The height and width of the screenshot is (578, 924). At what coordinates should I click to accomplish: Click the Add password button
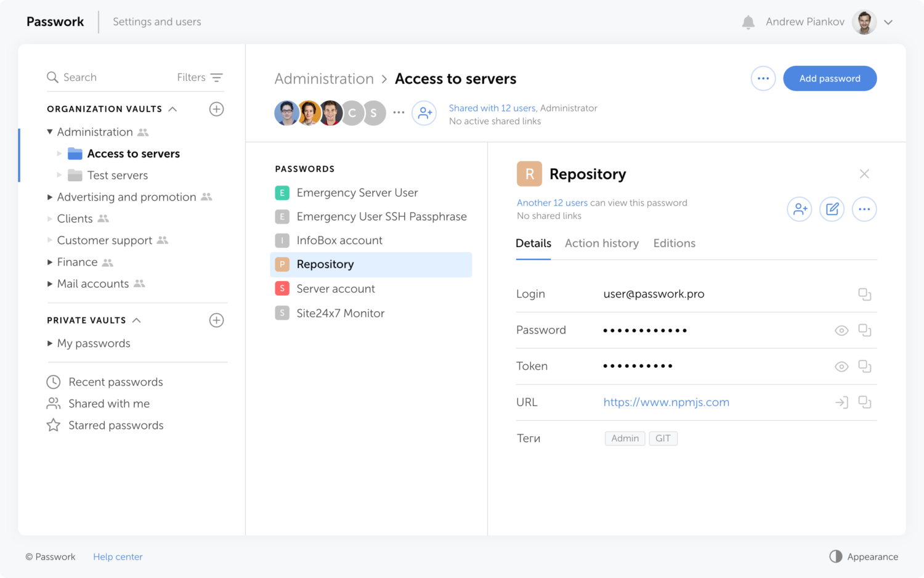click(x=829, y=78)
